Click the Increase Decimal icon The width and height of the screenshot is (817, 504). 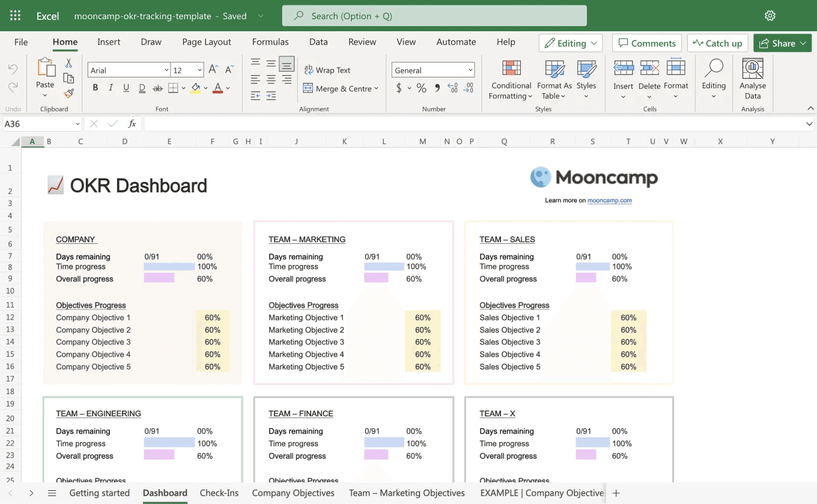(x=452, y=87)
